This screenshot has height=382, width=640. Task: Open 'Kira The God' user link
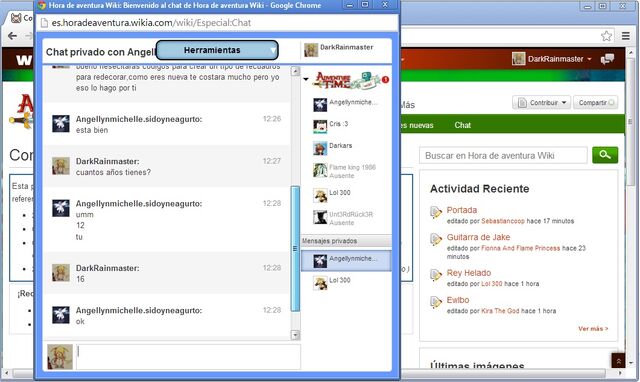[x=500, y=311]
